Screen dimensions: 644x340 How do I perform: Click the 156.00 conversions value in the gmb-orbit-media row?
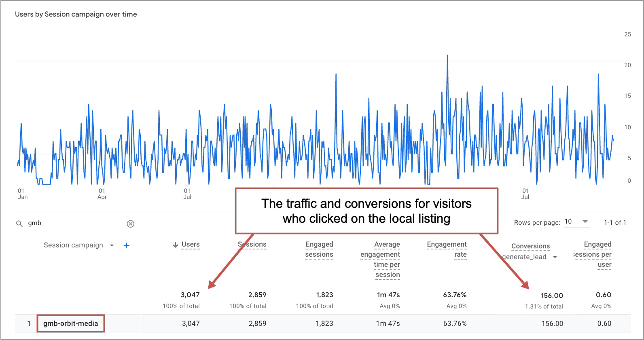pyautogui.click(x=552, y=323)
